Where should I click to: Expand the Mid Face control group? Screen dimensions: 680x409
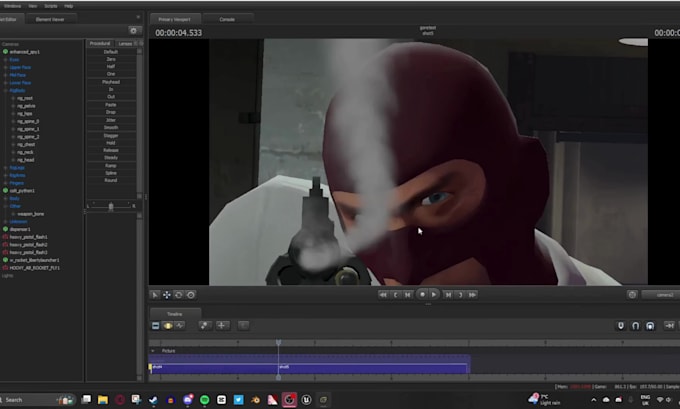coord(5,75)
